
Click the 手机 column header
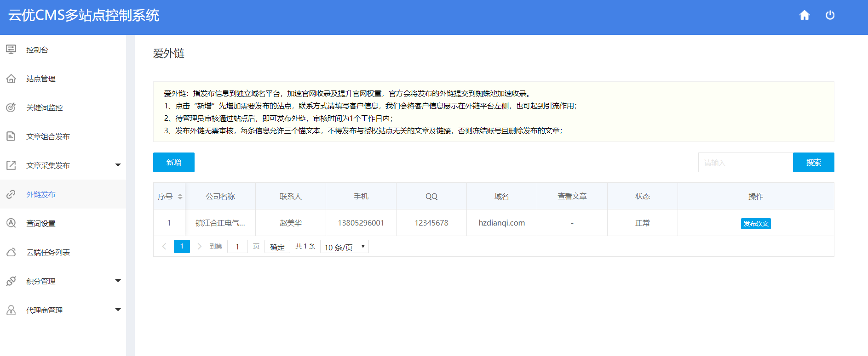361,196
